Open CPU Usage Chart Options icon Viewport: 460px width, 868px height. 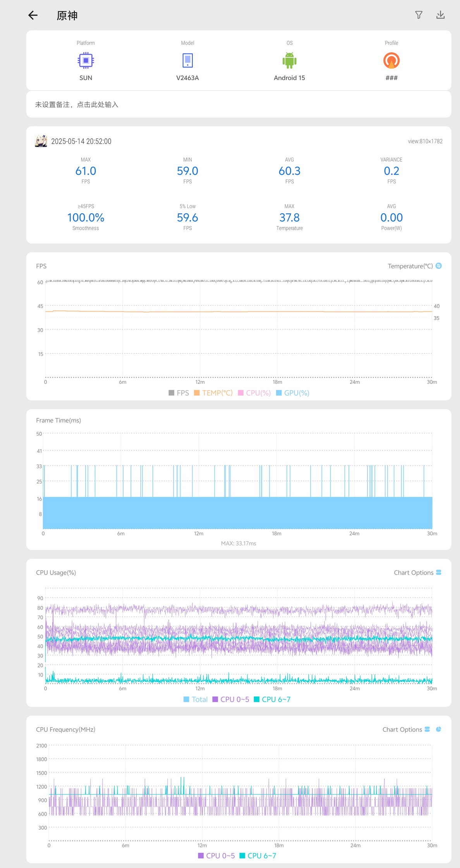point(439,572)
